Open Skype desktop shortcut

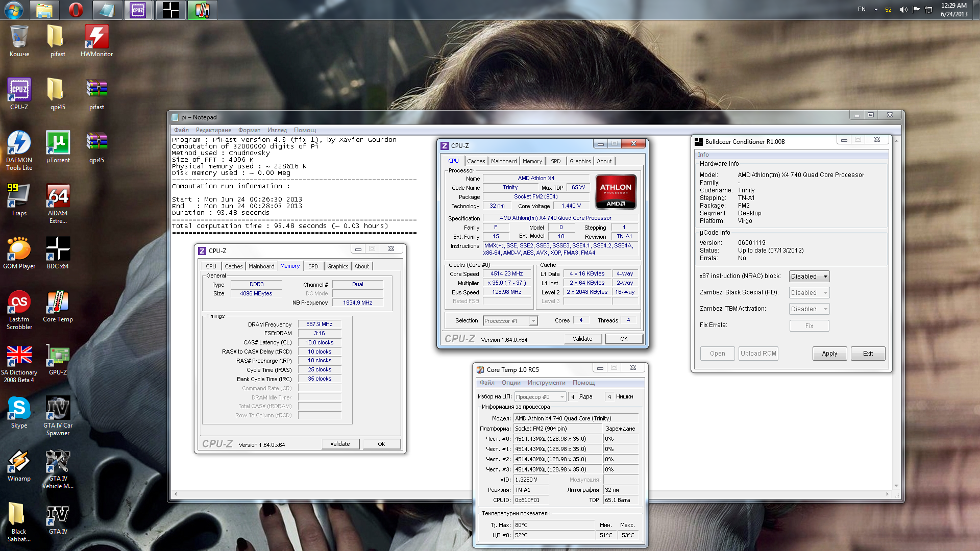[x=19, y=412]
